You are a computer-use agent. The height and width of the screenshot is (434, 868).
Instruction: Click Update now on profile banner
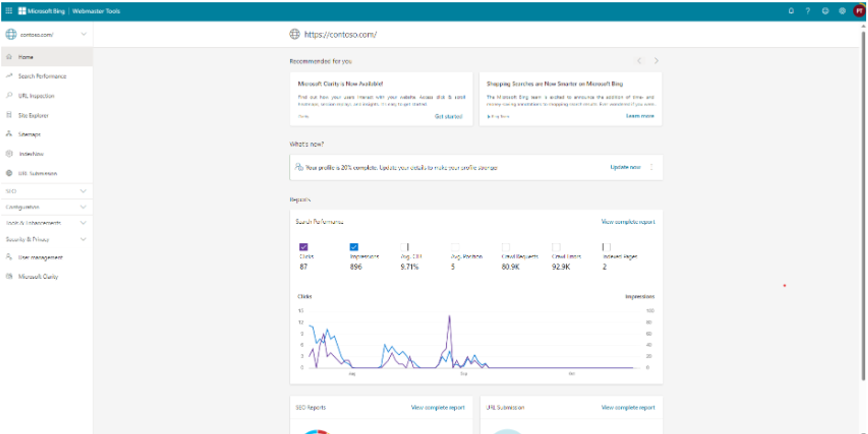click(x=625, y=167)
